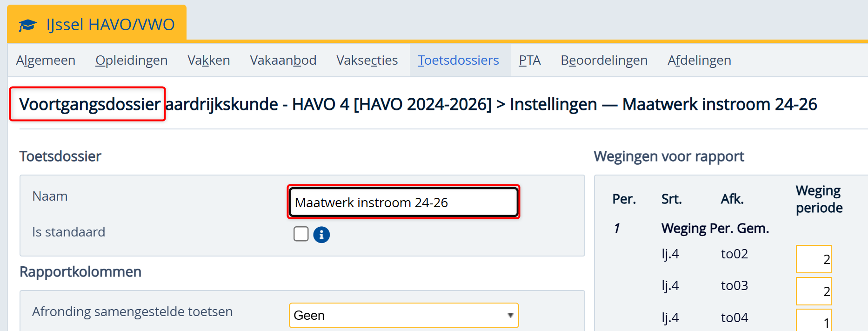This screenshot has width=868, height=331.
Task: Click the Weging periode column header
Action: pos(819,199)
